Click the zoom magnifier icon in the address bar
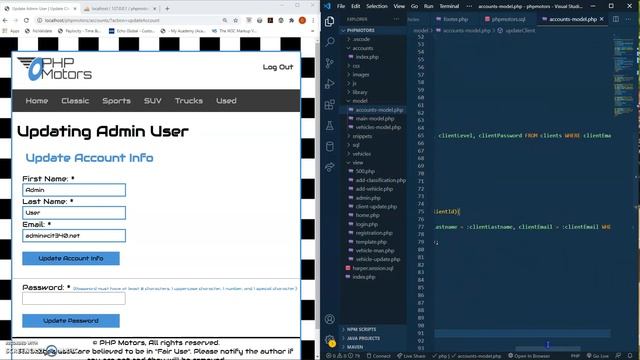Screen dimensions: 640x360 225,20
